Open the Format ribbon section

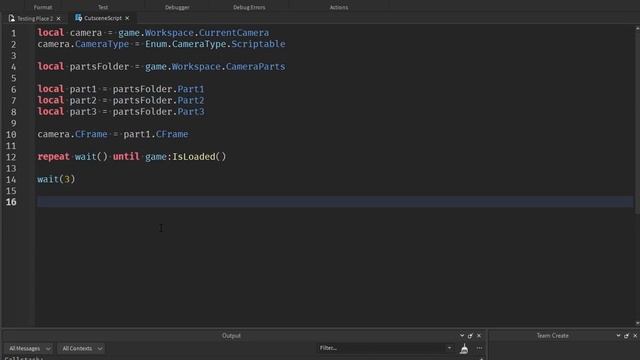click(43, 7)
